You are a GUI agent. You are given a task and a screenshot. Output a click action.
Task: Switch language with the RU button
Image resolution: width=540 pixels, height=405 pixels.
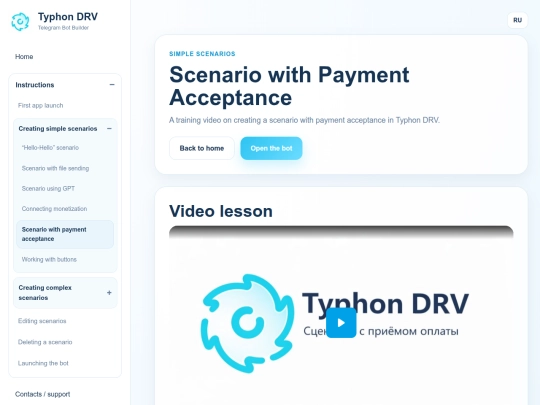pyautogui.click(x=517, y=20)
